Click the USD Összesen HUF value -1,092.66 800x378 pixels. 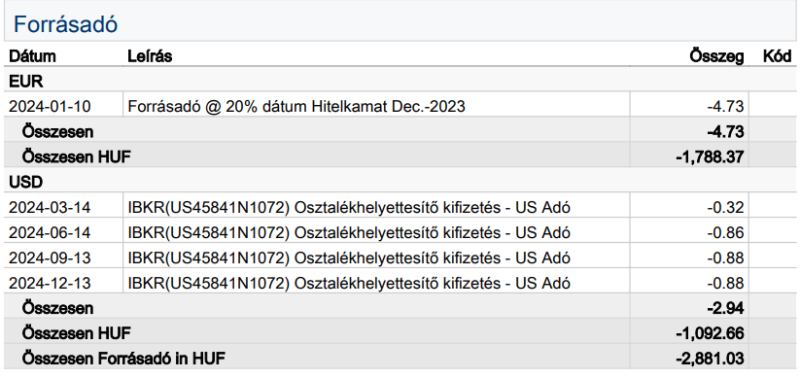(x=710, y=334)
